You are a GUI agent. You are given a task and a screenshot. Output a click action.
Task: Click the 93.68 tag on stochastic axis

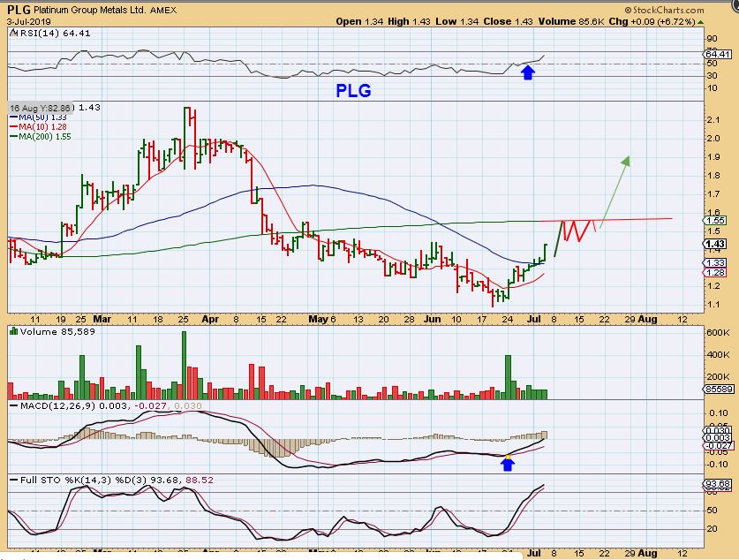(717, 484)
